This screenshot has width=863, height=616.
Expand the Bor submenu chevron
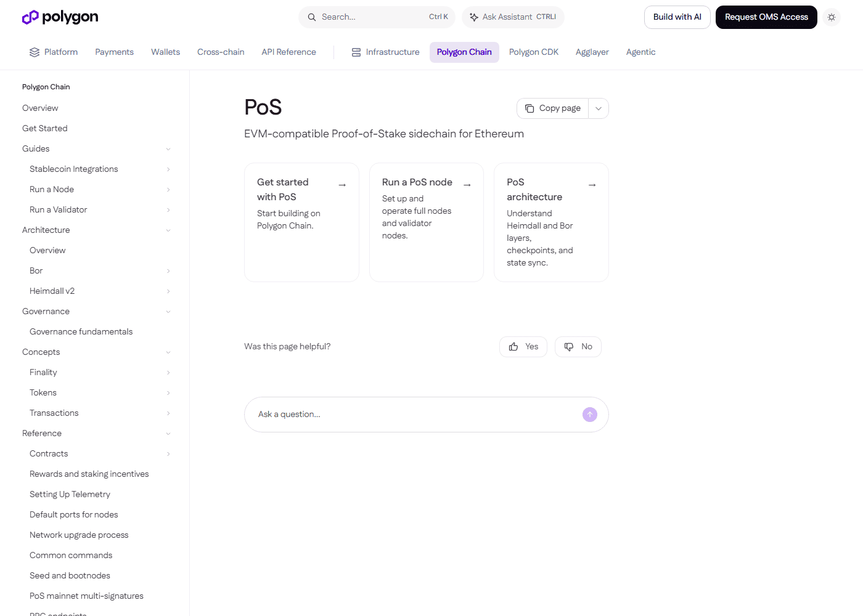click(168, 271)
